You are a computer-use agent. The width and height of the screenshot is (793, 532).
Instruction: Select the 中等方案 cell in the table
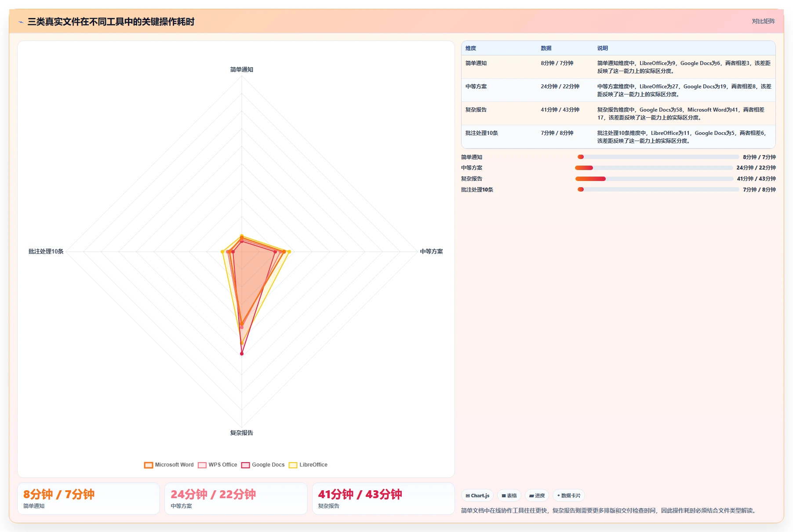[x=499, y=90]
